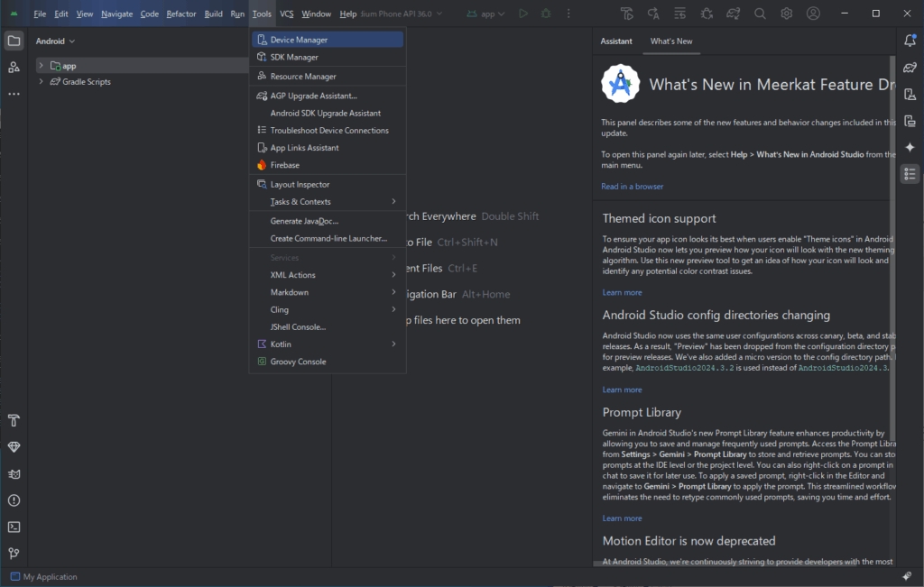Expand the Tasks & Contexts submenu
Image resolution: width=924 pixels, height=587 pixels.
click(328, 201)
